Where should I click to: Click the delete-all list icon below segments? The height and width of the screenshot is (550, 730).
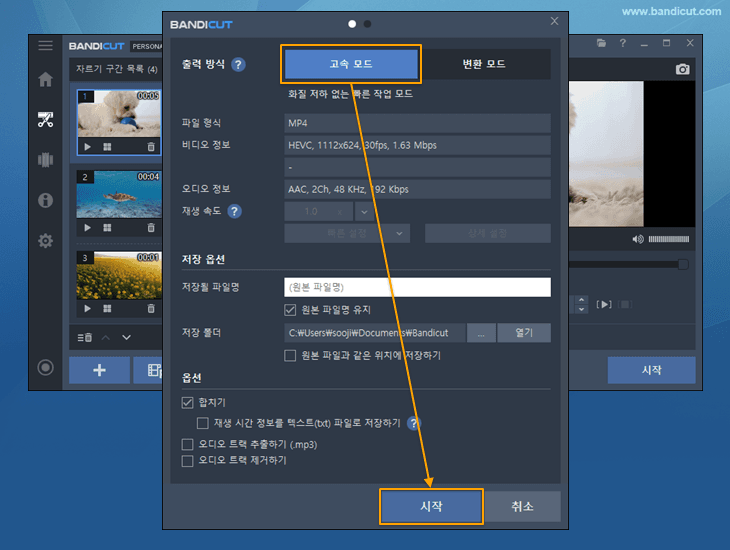[85, 337]
